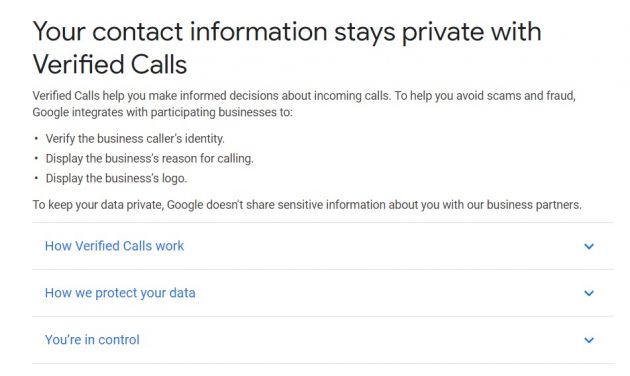
Task: Click the bullet dot before Verify the business caller's identity
Action: point(36,139)
